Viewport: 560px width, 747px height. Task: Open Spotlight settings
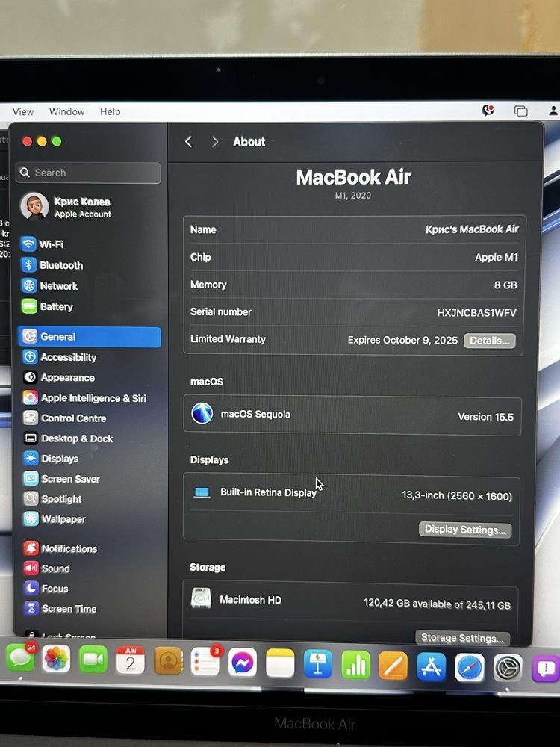pos(90,499)
